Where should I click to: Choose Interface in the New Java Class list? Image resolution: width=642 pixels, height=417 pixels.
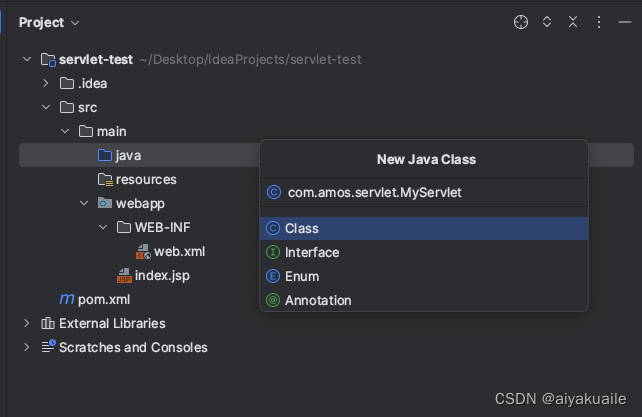[x=424, y=252]
